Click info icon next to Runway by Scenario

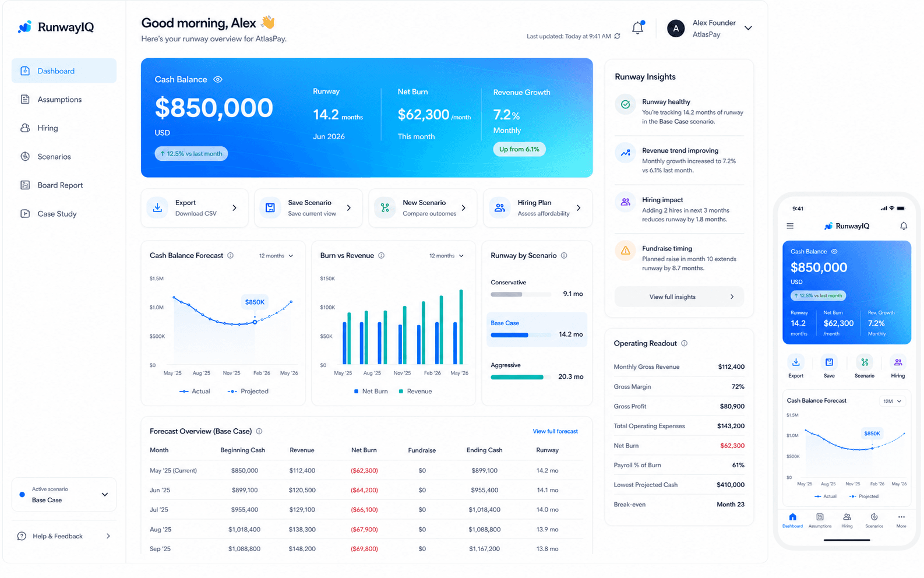564,255
